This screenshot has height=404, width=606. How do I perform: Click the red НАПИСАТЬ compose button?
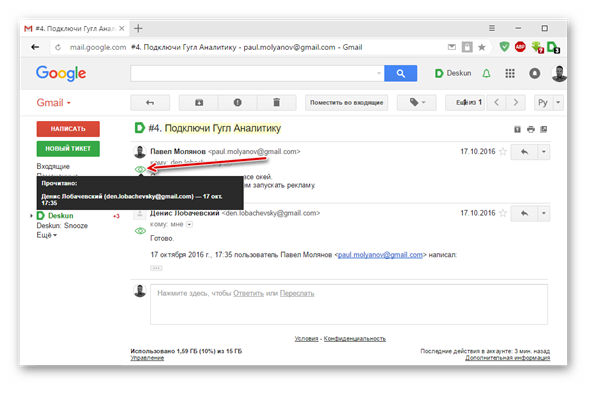point(68,129)
